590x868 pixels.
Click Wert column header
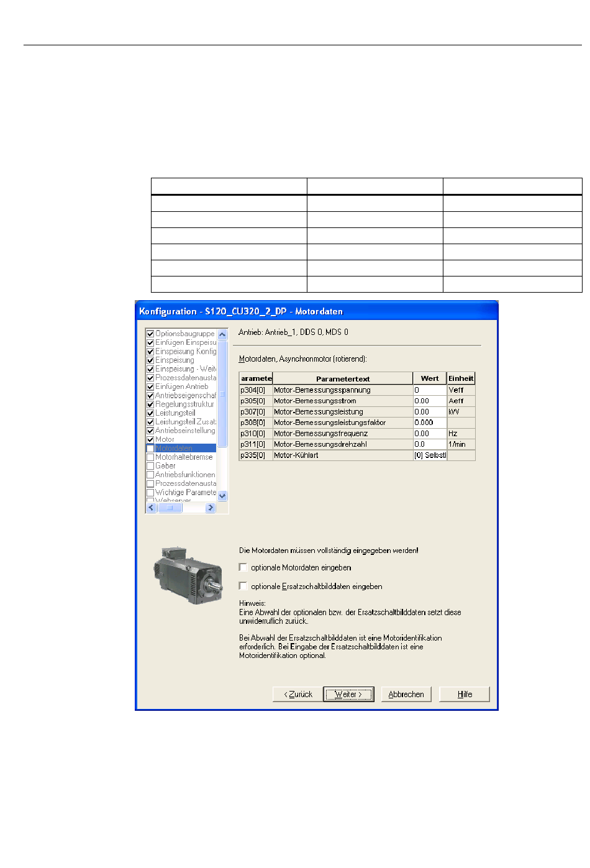[x=430, y=378]
